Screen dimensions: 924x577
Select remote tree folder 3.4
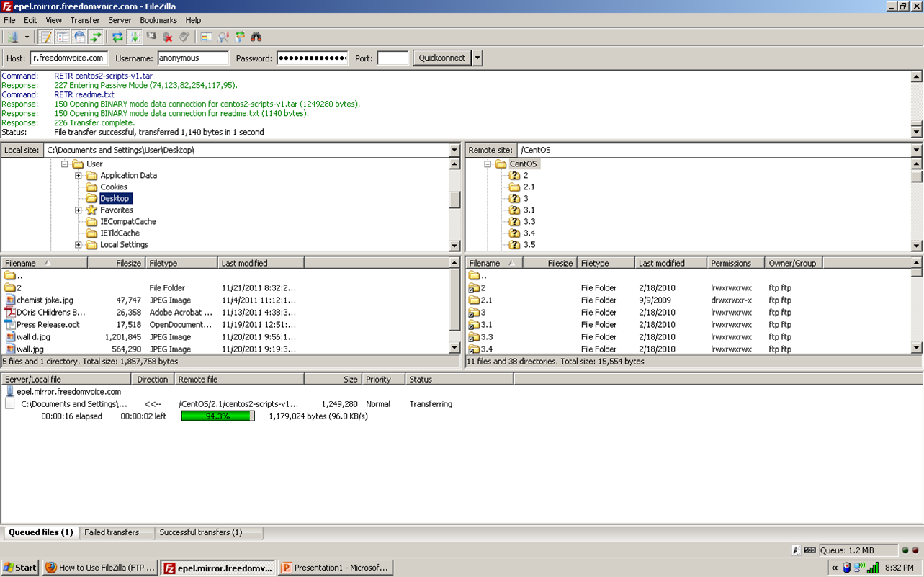tap(529, 233)
